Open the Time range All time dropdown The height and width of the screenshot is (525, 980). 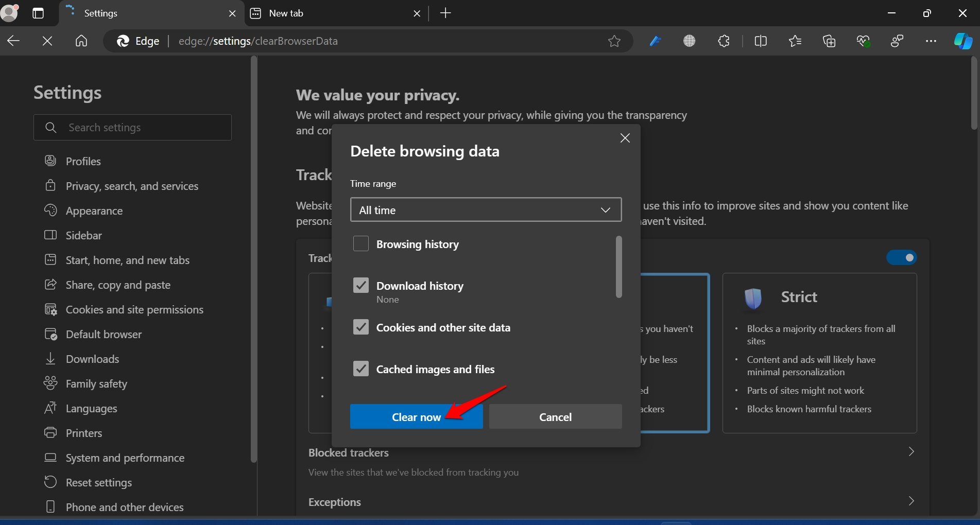486,209
